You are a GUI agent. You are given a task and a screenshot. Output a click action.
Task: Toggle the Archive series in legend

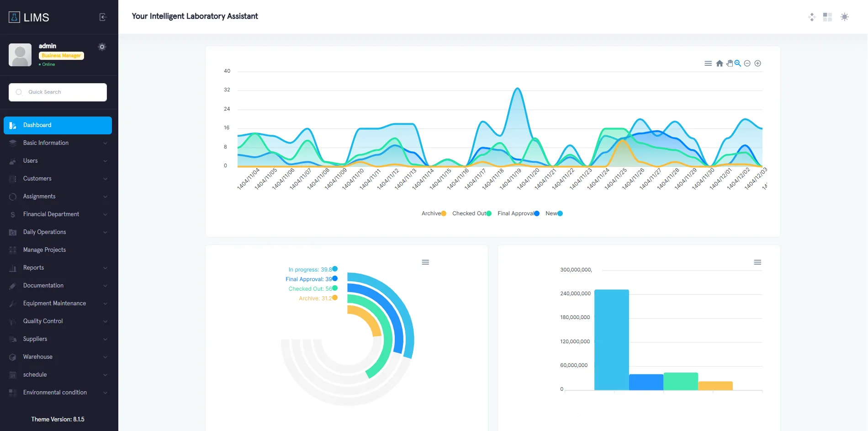434,213
